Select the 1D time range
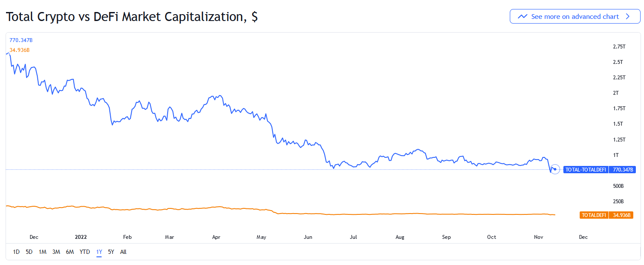The width and height of the screenshot is (644, 265). click(16, 252)
